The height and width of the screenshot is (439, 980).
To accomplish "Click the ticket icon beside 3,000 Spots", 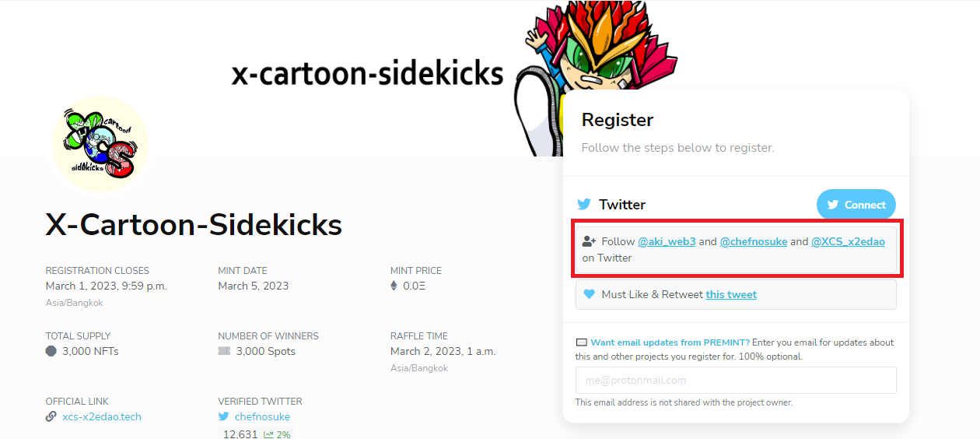I will [224, 351].
